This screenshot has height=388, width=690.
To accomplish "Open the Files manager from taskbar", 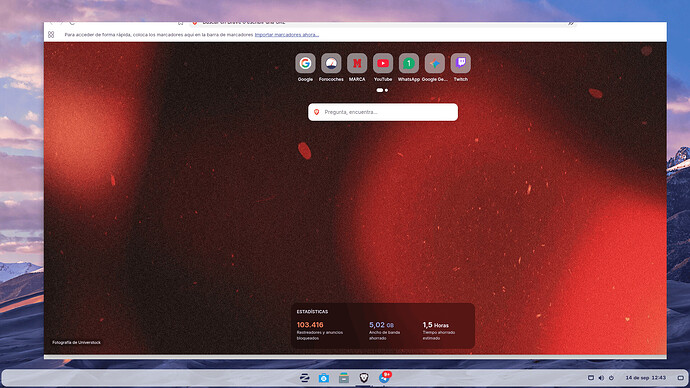I will 344,377.
